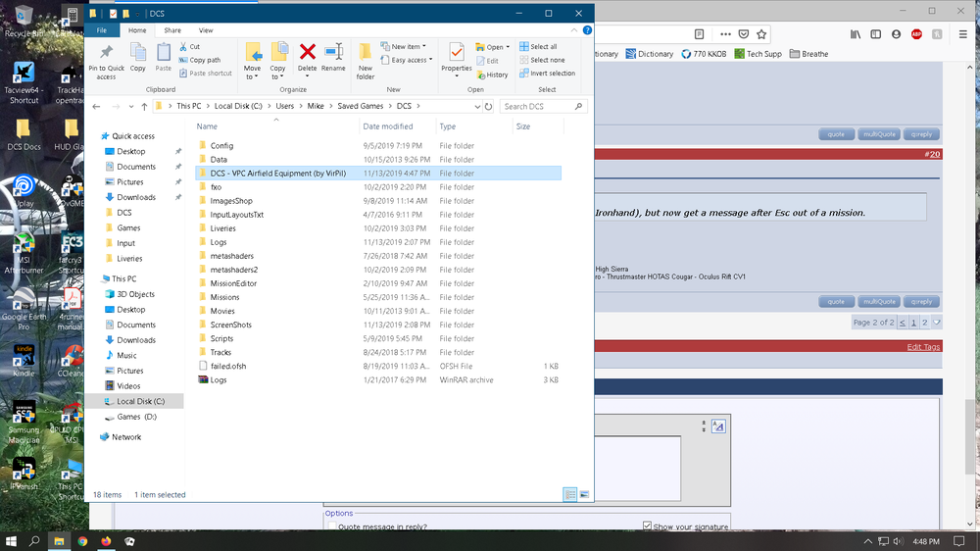Create a New folder from ribbon

[x=366, y=62]
